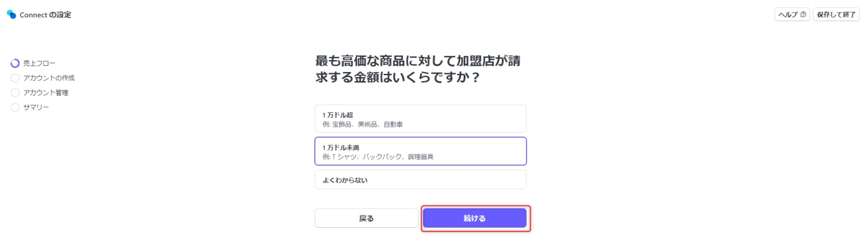Select the 1万ドル未満 option
The image size is (868, 250).
[420, 151]
